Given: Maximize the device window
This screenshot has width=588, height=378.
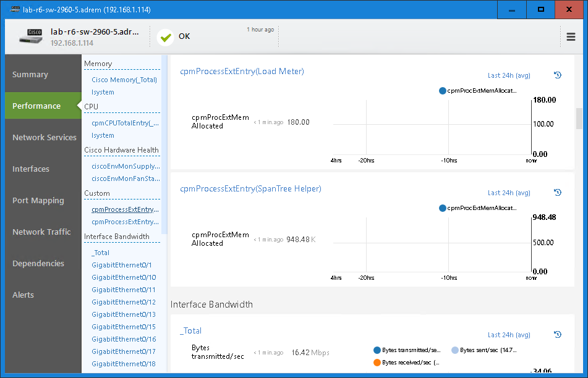Looking at the screenshot, I should click(540, 9).
